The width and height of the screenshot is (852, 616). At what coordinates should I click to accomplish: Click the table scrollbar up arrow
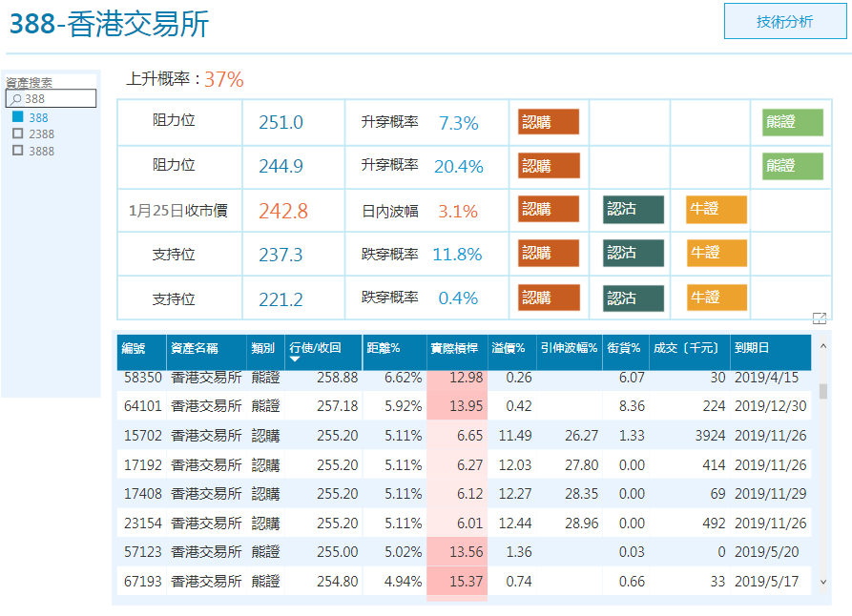pyautogui.click(x=823, y=346)
